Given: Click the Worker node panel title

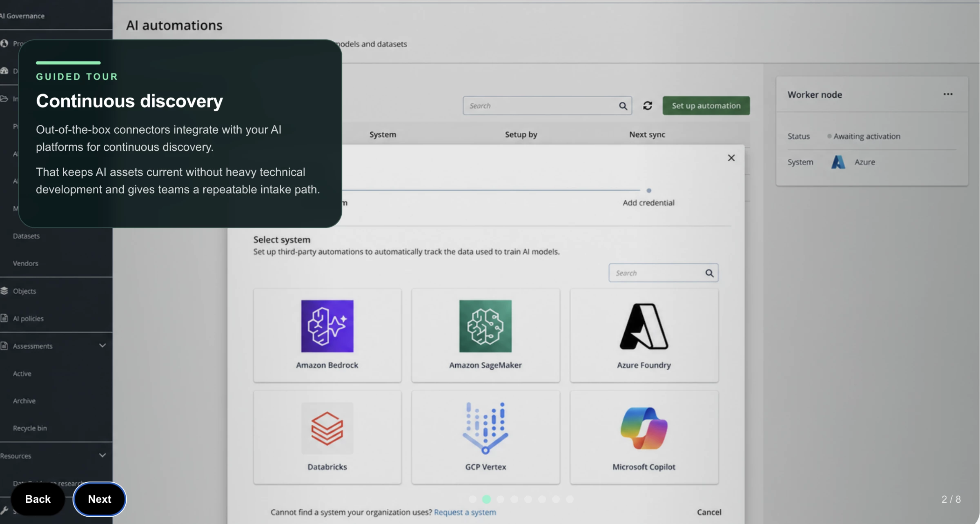Looking at the screenshot, I should point(815,95).
